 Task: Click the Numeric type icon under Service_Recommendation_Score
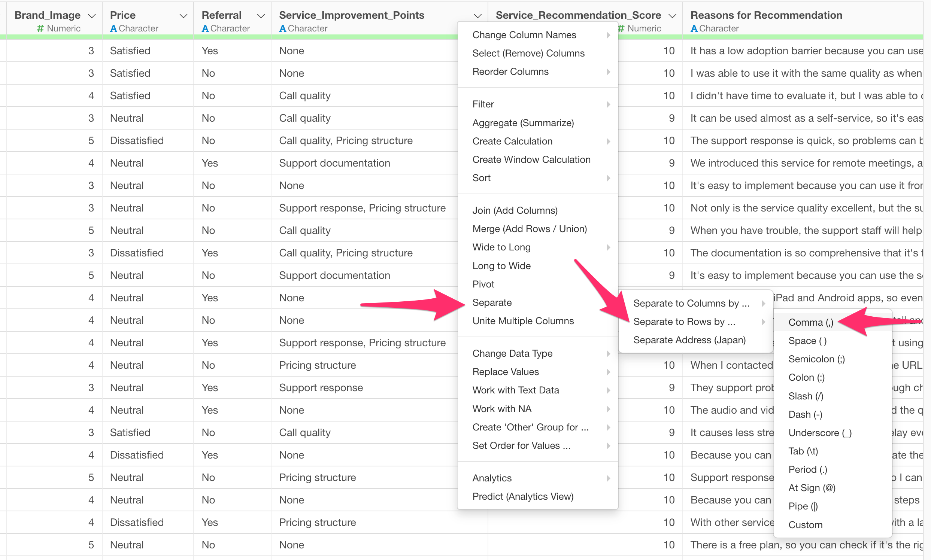coord(621,28)
